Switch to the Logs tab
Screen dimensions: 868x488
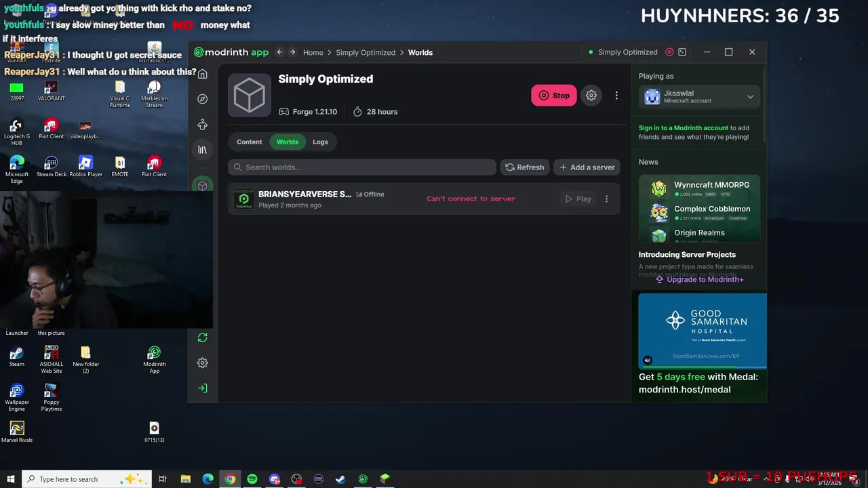pyautogui.click(x=320, y=142)
